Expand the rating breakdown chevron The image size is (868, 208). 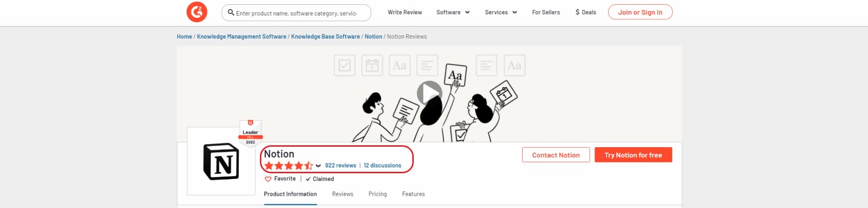pyautogui.click(x=318, y=166)
